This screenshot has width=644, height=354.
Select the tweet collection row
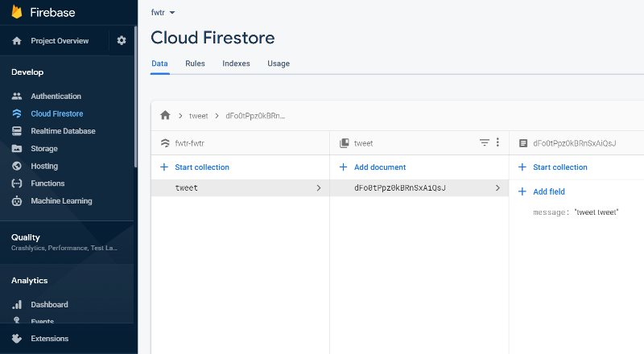tap(240, 187)
